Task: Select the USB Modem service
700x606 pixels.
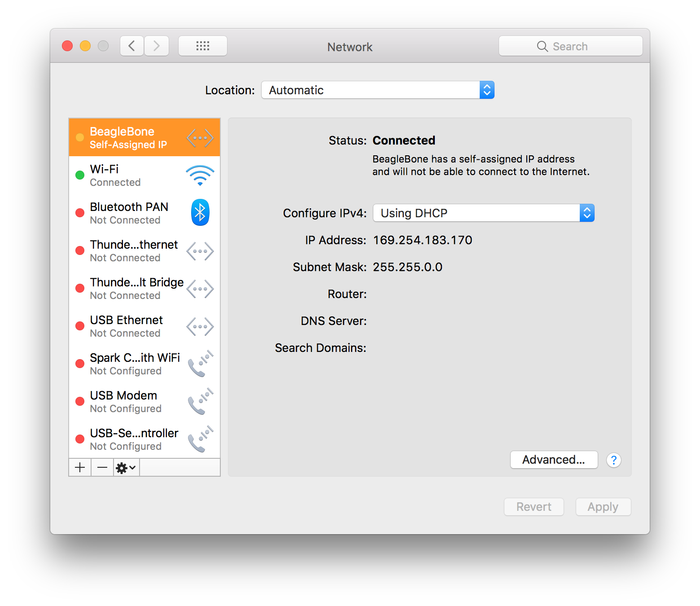Action: pyautogui.click(x=144, y=401)
